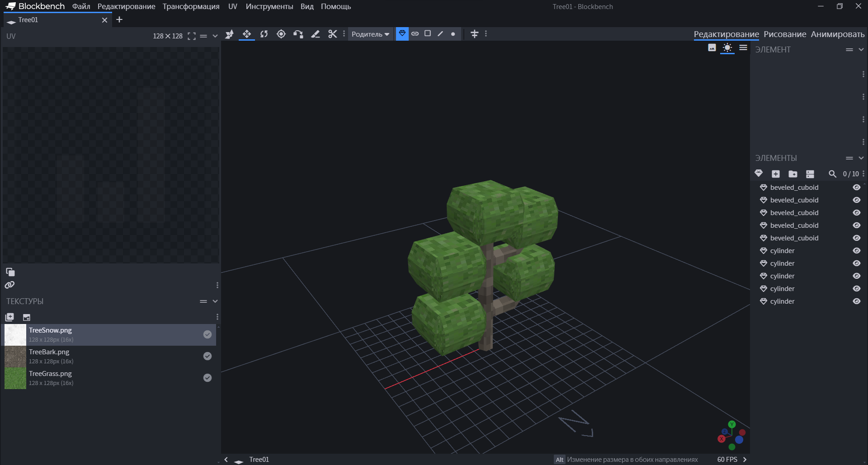This screenshot has height=465, width=868.
Task: Select the Rotate tool in the toolbar
Action: point(264,34)
